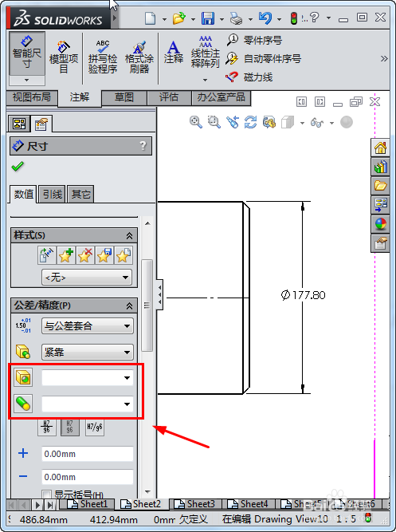
Task: Open dimension help question mark
Action: click(x=143, y=146)
